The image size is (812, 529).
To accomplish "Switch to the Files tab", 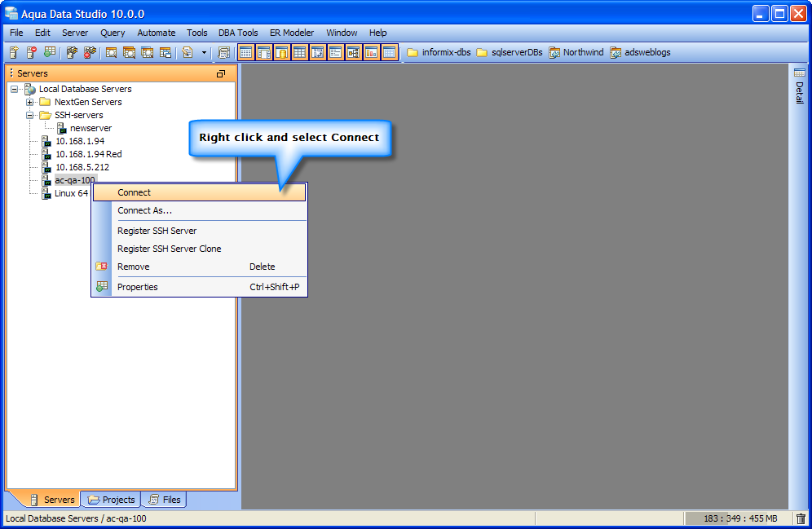I will [x=165, y=500].
